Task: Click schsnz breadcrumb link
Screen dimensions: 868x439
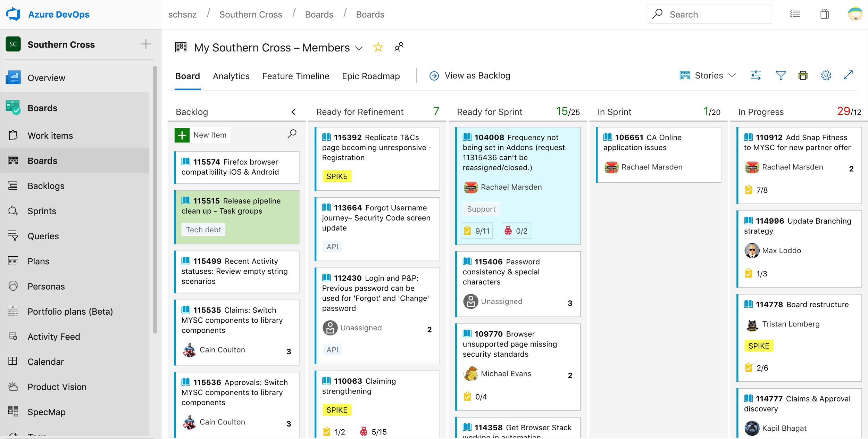Action: click(182, 15)
